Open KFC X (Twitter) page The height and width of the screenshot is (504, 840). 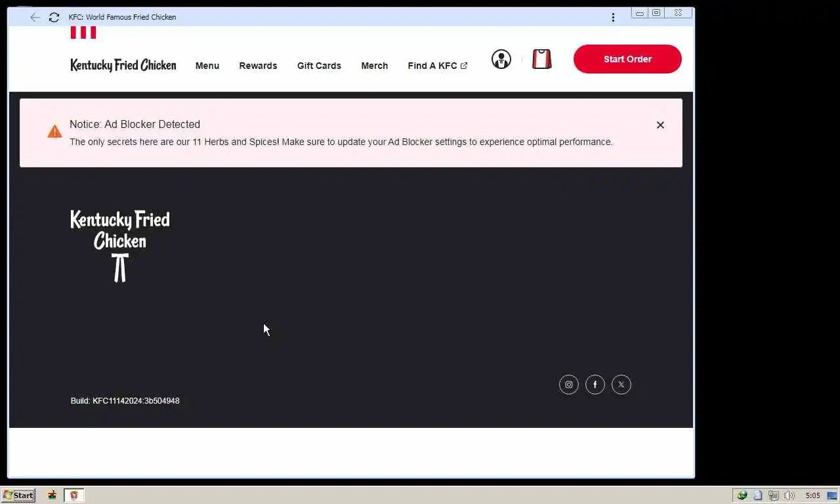coord(621,385)
